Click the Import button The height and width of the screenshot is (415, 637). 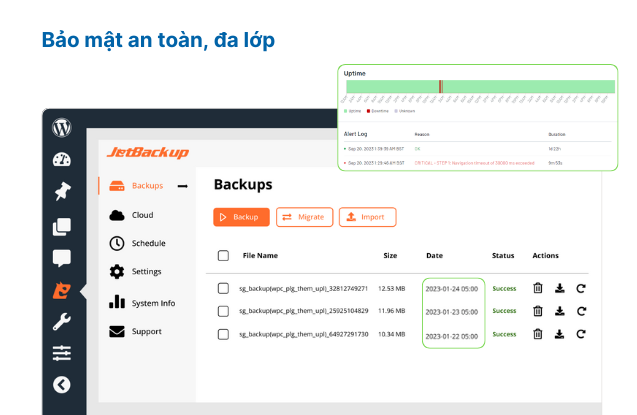[x=368, y=217]
